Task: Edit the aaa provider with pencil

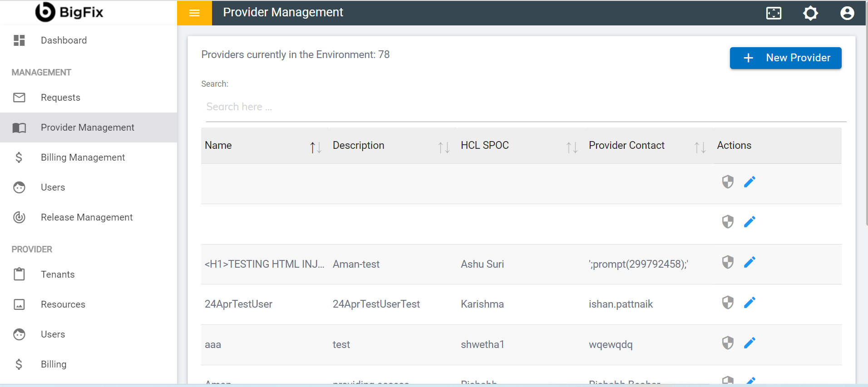Action: pyautogui.click(x=750, y=343)
